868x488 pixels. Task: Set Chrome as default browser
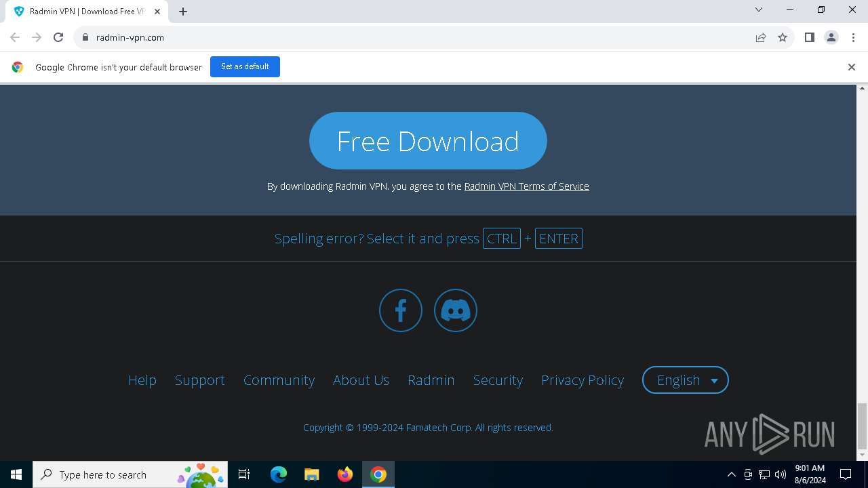point(245,66)
